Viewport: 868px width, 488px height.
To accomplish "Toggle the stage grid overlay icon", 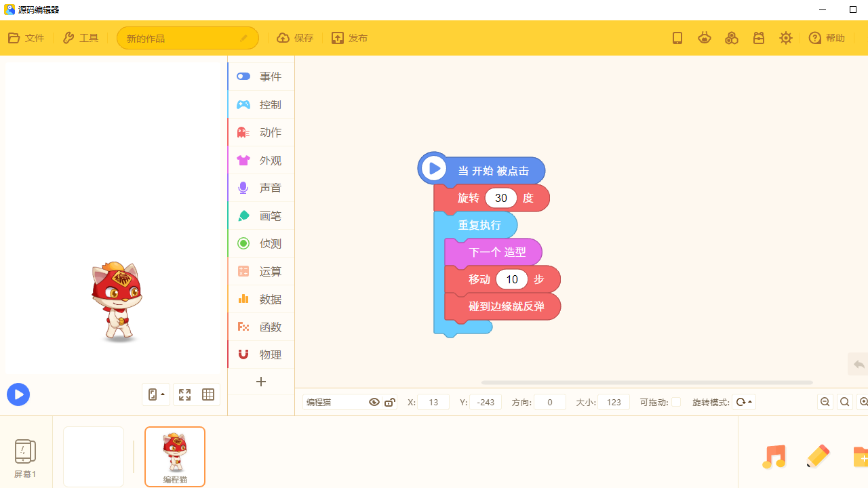I will [208, 394].
